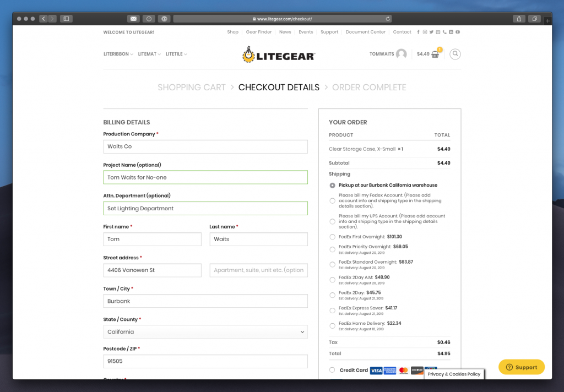Expand the LITETILE menu
Image resolution: width=564 pixels, height=392 pixels.
coord(176,54)
